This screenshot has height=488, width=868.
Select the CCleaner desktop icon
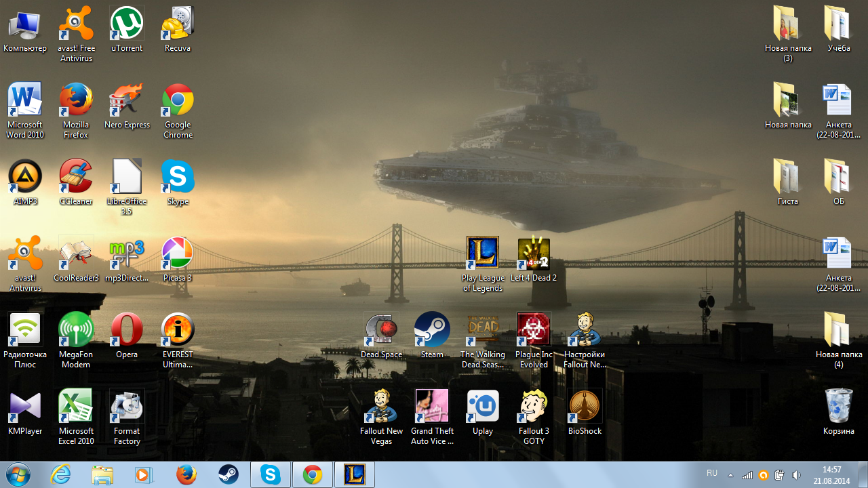(x=76, y=178)
